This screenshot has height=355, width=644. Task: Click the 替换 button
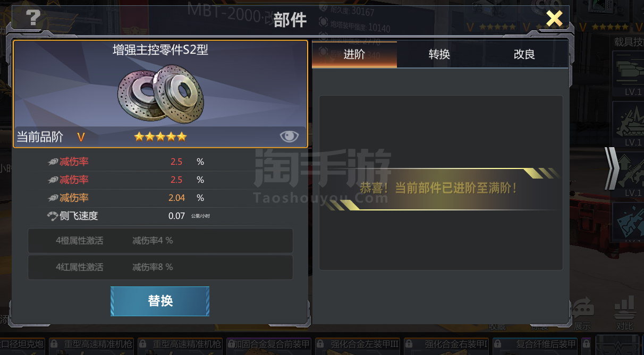click(160, 301)
